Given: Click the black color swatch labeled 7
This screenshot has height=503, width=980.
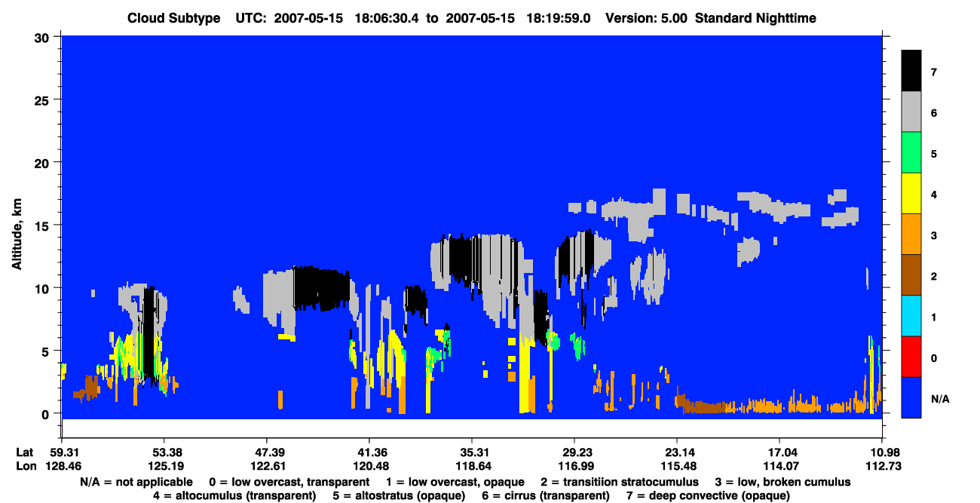Looking at the screenshot, I should (x=911, y=71).
